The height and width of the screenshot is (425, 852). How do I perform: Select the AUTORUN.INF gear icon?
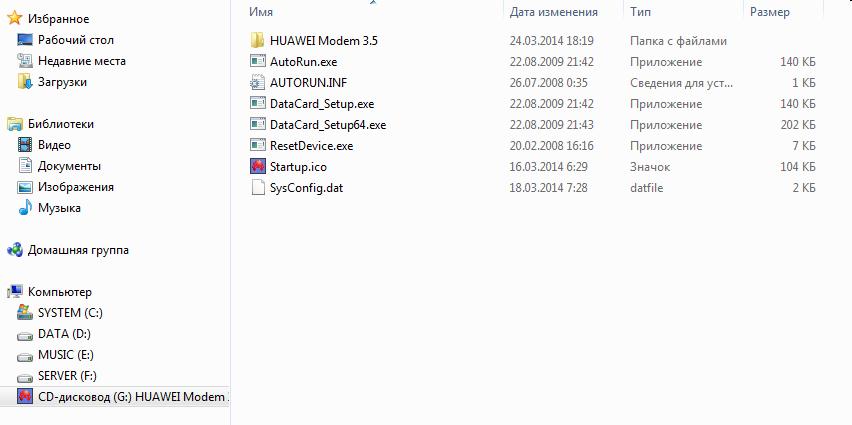(257, 83)
